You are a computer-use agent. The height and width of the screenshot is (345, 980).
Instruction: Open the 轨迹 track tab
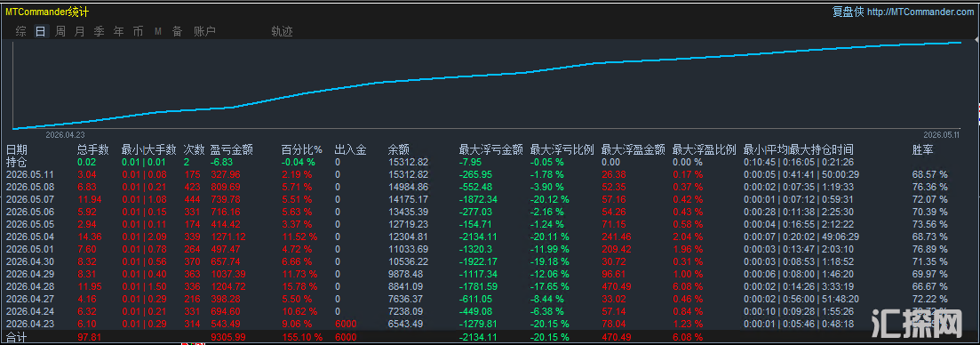[282, 31]
